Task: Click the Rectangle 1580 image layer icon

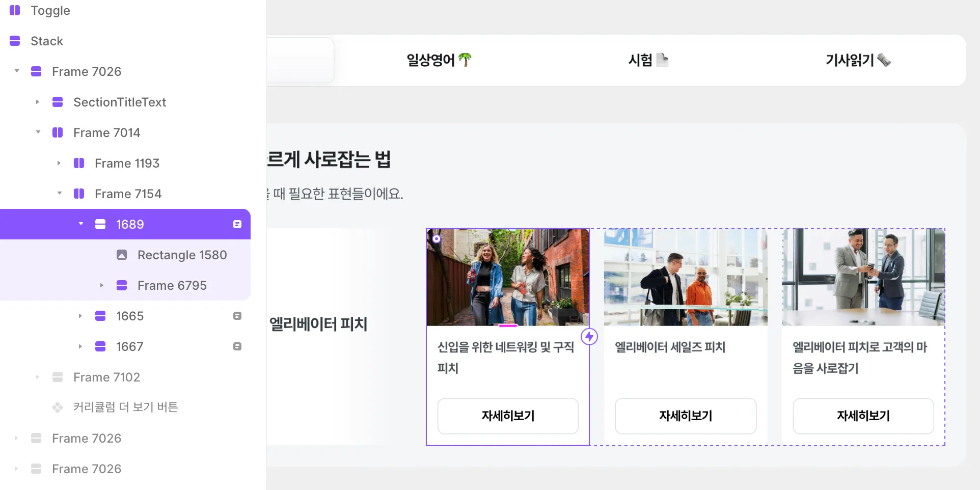Action: tap(122, 255)
